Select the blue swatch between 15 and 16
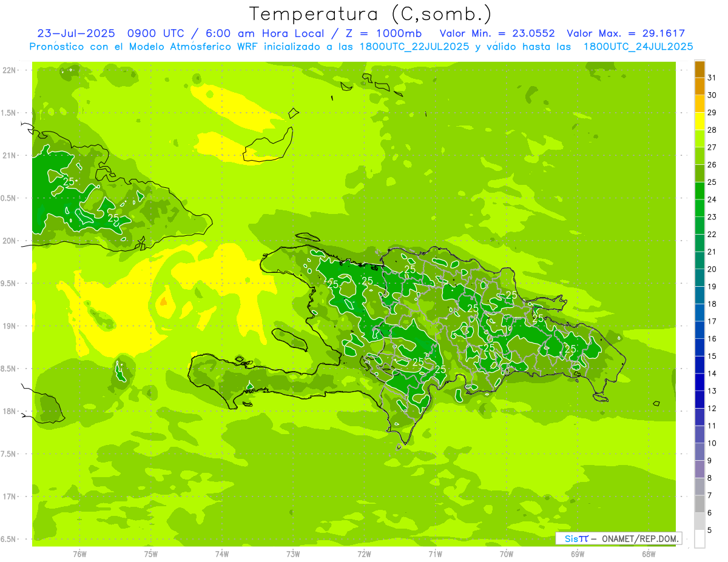The width and height of the screenshot is (728, 562). tap(699, 348)
